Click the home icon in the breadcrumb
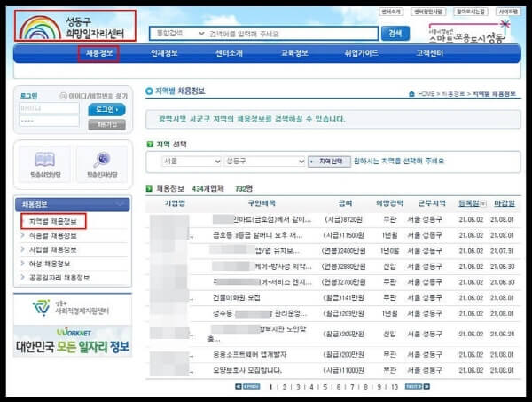The height and width of the screenshot is (402, 532). [x=412, y=93]
